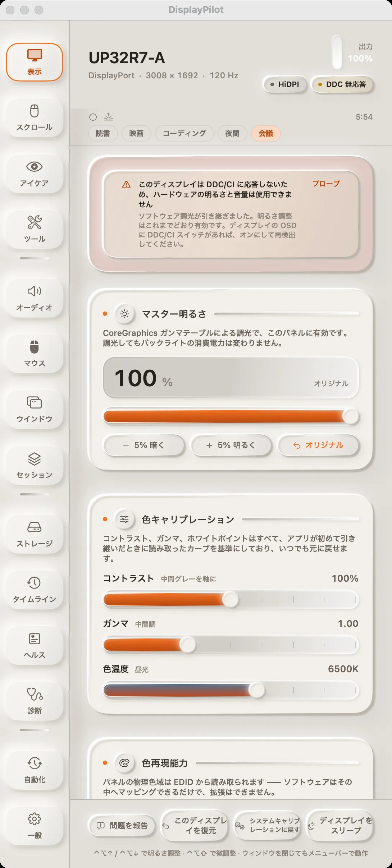
Task: Open the スクロール sidebar section
Action: tap(35, 118)
